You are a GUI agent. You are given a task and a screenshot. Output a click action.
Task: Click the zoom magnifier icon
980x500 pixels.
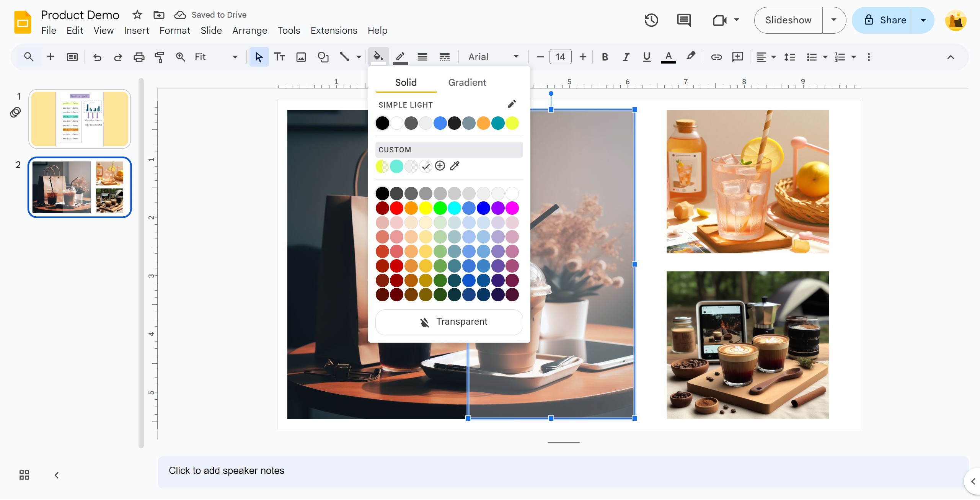pyautogui.click(x=180, y=57)
